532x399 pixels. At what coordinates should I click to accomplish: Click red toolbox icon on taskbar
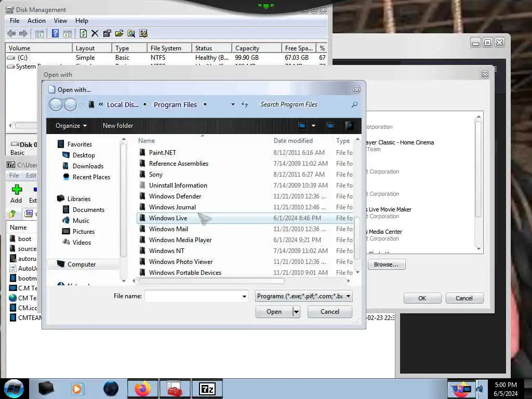click(x=175, y=389)
